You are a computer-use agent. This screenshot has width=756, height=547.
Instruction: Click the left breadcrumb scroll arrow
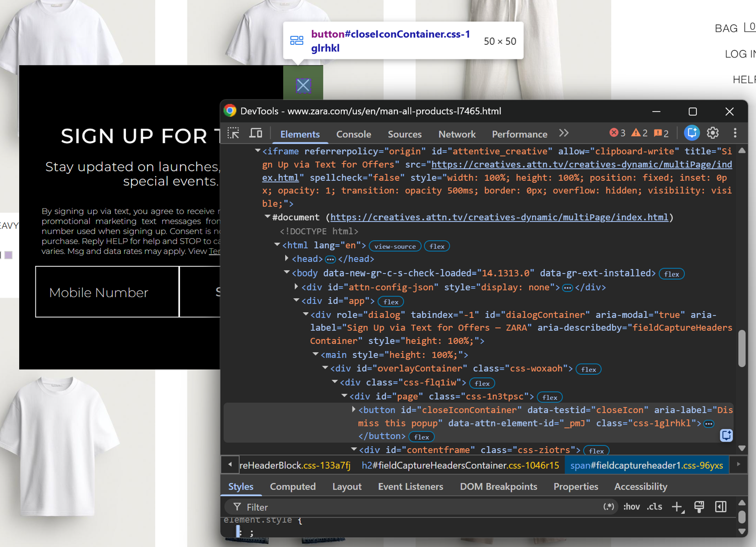pos(230,464)
